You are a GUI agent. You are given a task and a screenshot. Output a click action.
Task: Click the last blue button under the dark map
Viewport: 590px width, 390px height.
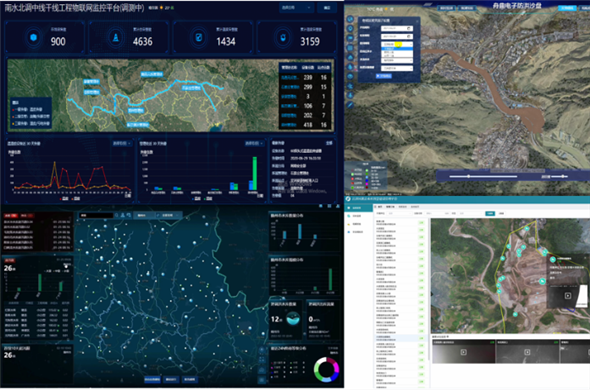[x=190, y=379]
